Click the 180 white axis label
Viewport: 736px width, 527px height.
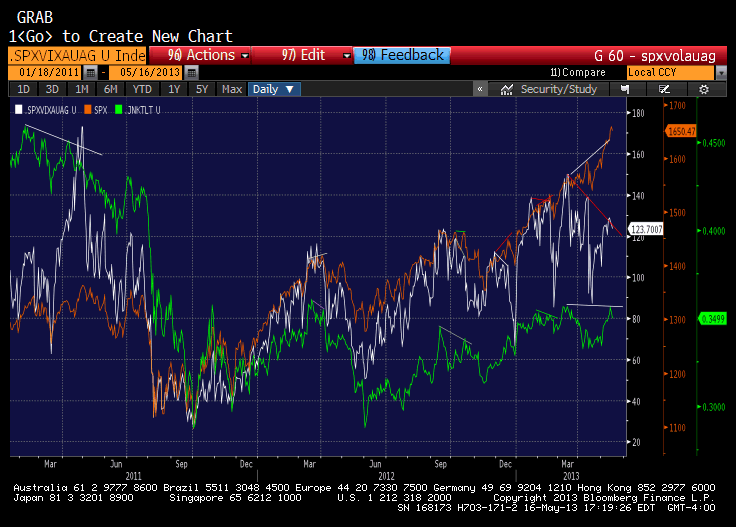pyautogui.click(x=638, y=113)
